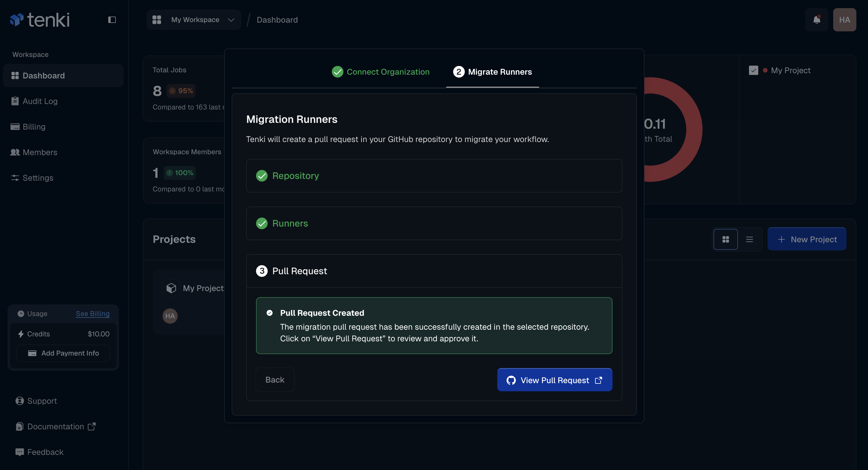Click the tenki logo

[40, 19]
